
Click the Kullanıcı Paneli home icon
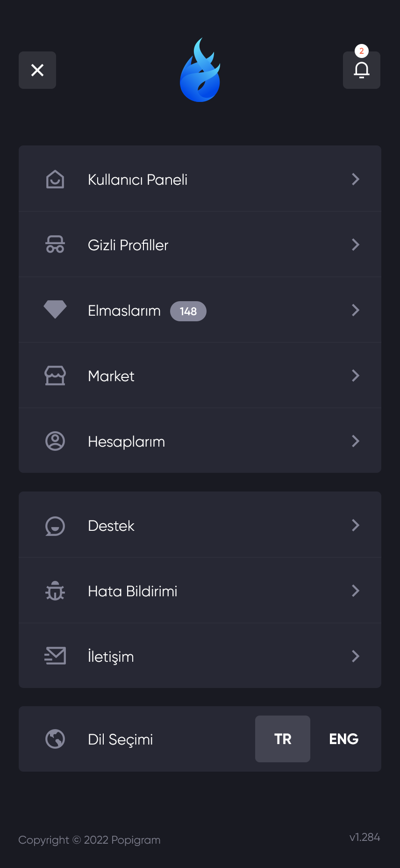click(55, 179)
